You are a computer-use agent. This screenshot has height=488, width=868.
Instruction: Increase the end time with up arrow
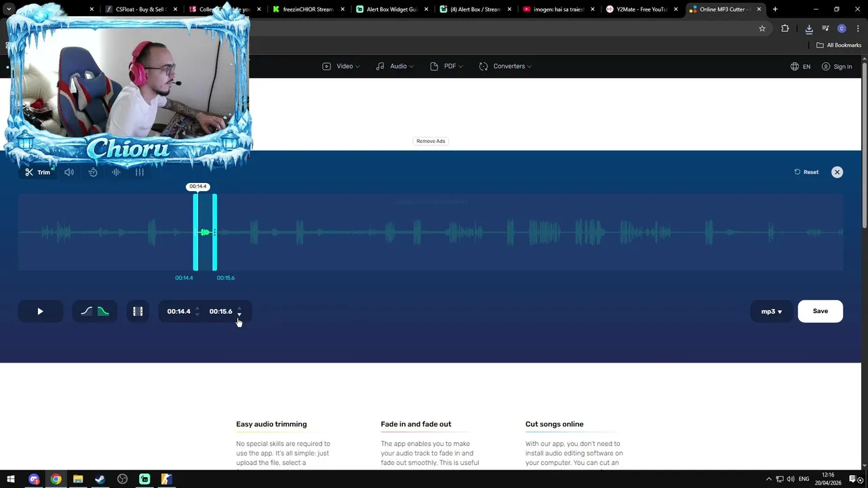(x=239, y=308)
